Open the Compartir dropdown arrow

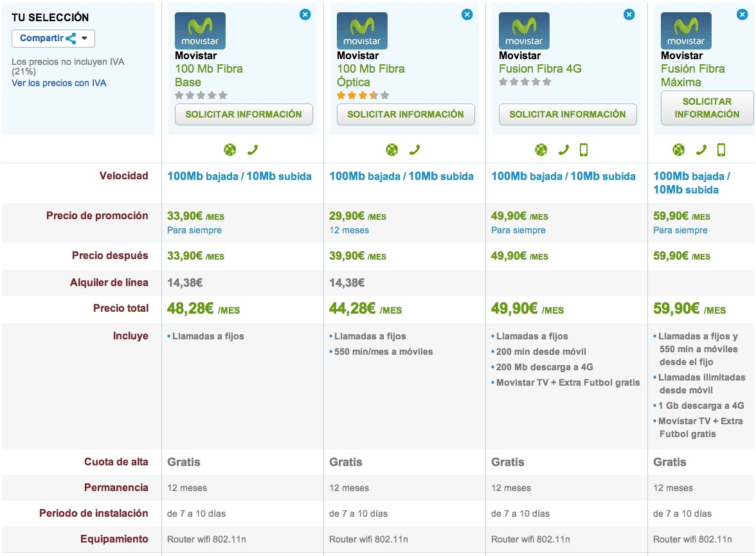[x=84, y=39]
